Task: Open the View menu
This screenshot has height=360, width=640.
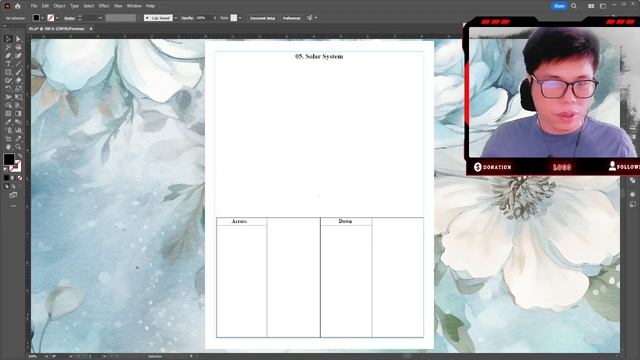Action: tap(118, 6)
